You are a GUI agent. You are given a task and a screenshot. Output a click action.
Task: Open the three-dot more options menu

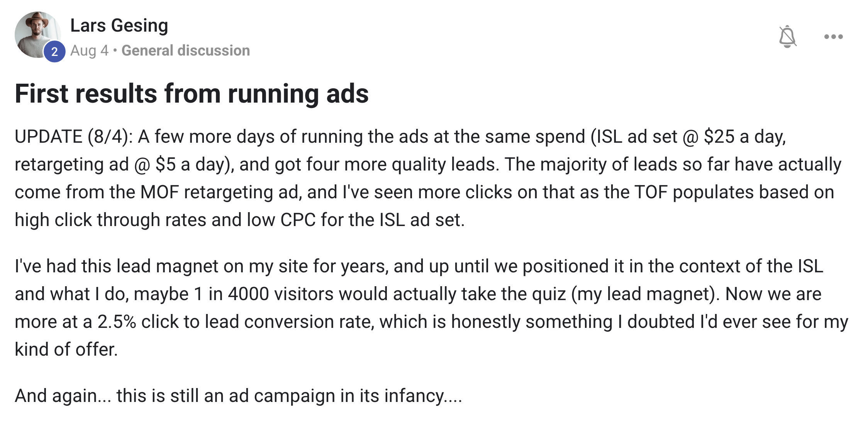pos(833,37)
